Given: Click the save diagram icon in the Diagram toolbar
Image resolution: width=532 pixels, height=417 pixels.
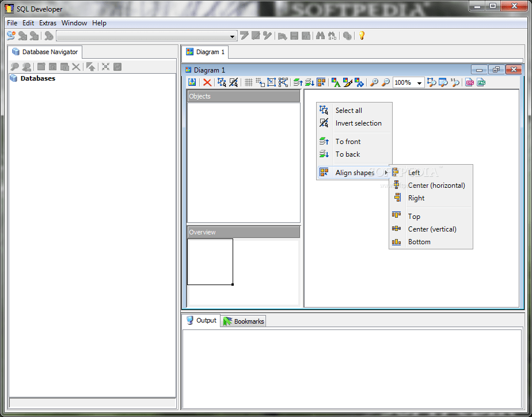Looking at the screenshot, I should [192, 82].
